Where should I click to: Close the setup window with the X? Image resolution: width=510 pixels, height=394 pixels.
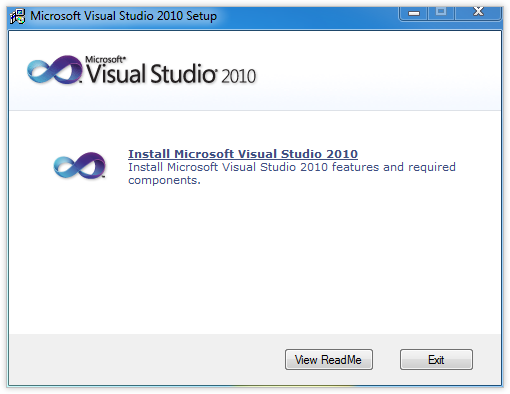coord(478,12)
